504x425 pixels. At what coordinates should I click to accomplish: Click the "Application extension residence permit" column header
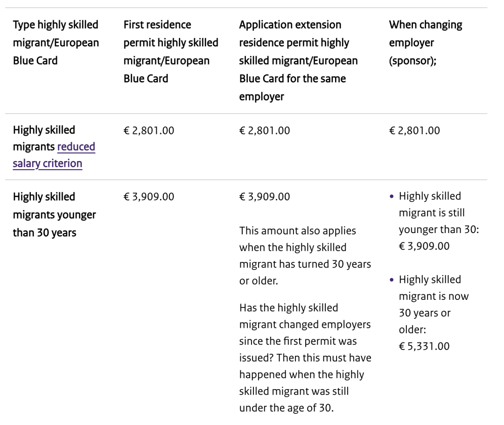coord(298,60)
